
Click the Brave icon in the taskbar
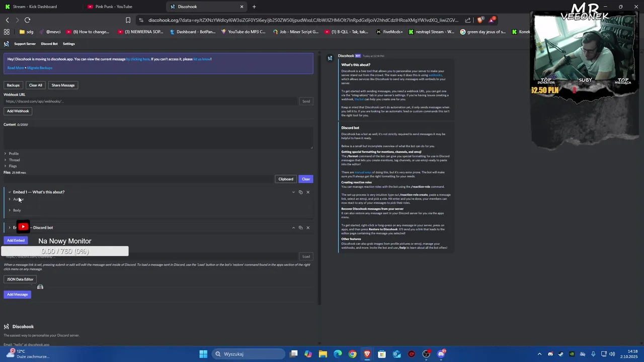pyautogui.click(x=367, y=354)
